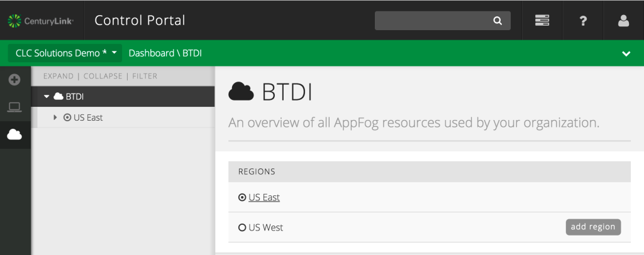Select the cloud AppFog icon in sidebar
644x255 pixels.
pyautogui.click(x=14, y=134)
